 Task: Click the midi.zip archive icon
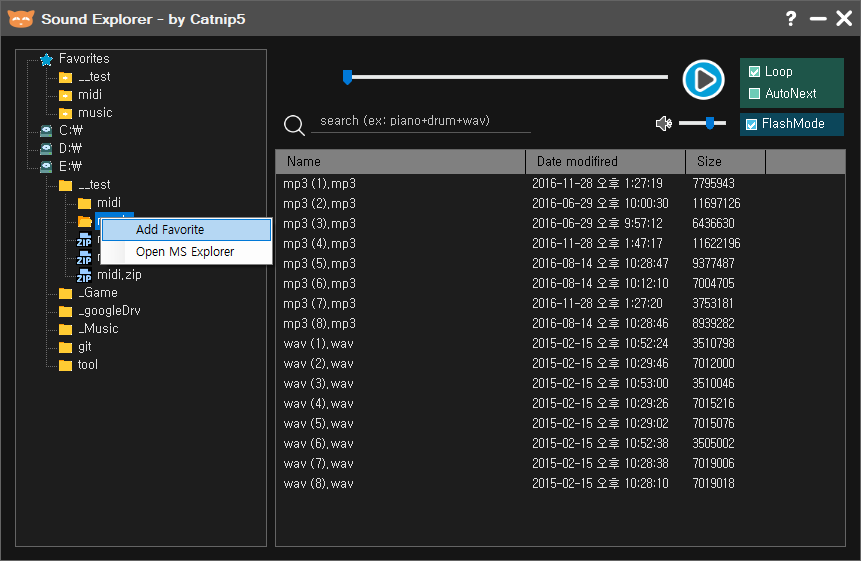(84, 275)
